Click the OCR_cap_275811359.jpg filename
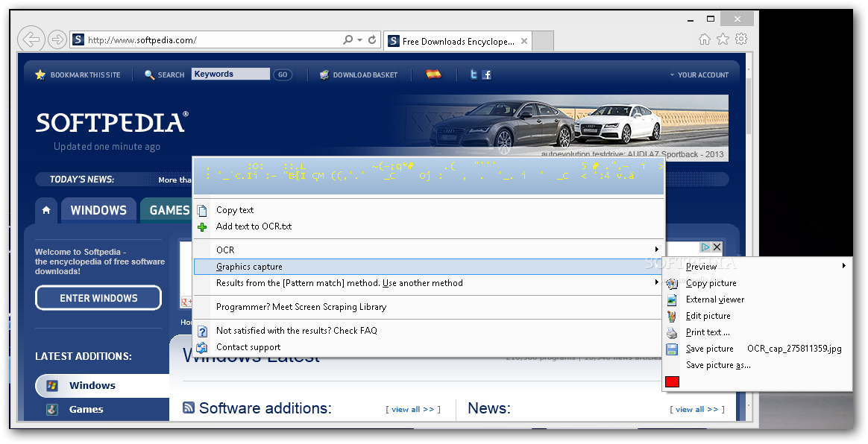Screen dimensions: 868x444 click(x=794, y=349)
